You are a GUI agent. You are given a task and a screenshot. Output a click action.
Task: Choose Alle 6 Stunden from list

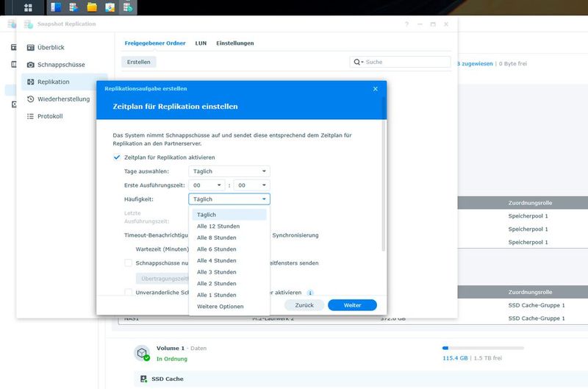point(216,249)
